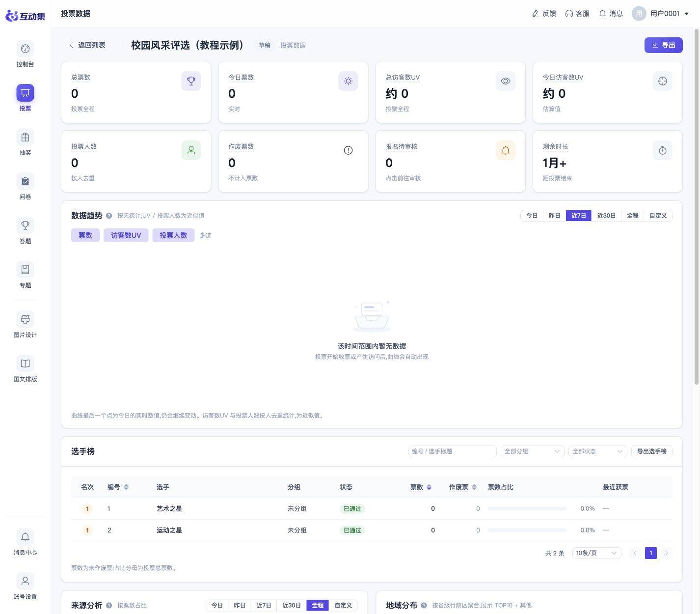Click the 客服 headset icon
Screen dimensions: 700x614
[x=569, y=14]
